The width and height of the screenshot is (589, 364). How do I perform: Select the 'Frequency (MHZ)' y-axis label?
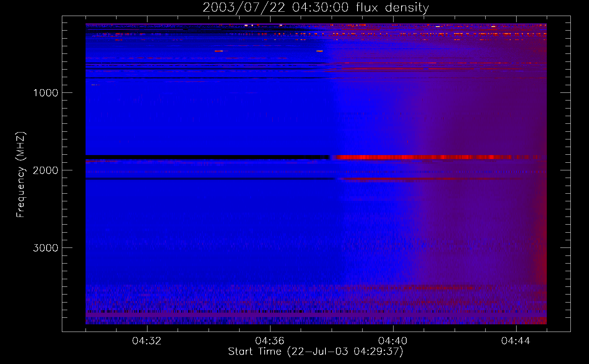click(x=21, y=175)
